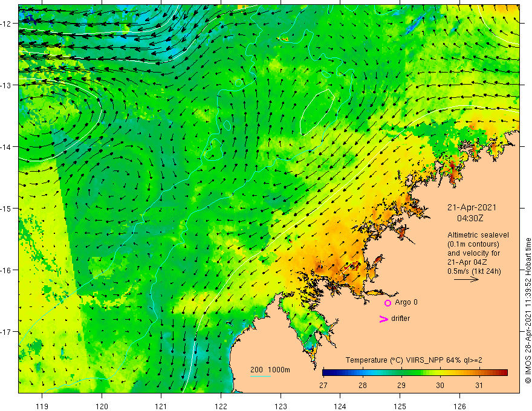Click the '-16' latitude axis label
The image size is (532, 411).
pos(7,270)
